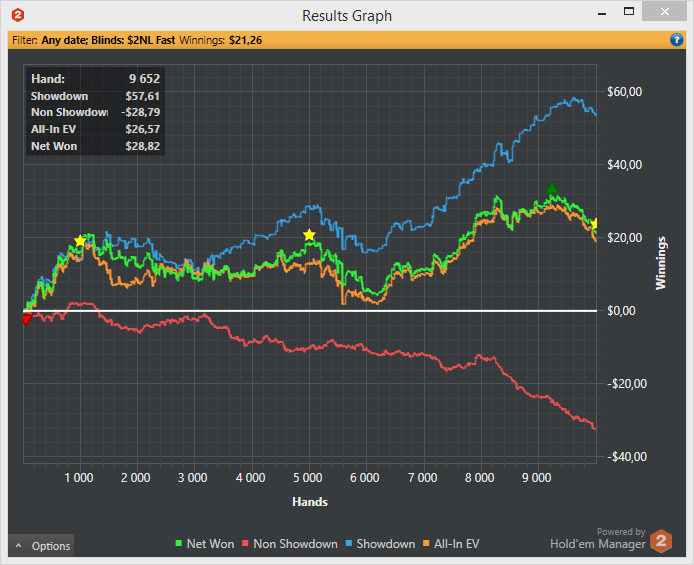Image resolution: width=694 pixels, height=565 pixels.
Task: Click the green triangle peak marker
Action: pyautogui.click(x=551, y=188)
